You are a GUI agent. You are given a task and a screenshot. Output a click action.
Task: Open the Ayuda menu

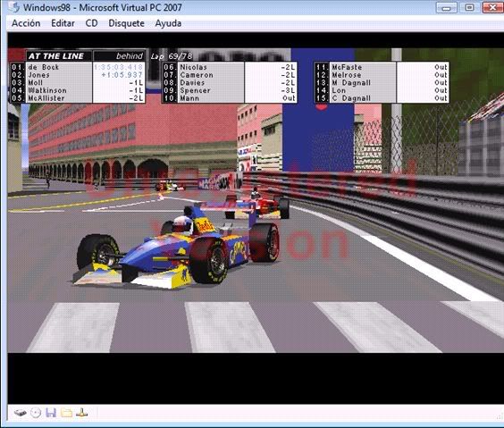pyautogui.click(x=168, y=23)
